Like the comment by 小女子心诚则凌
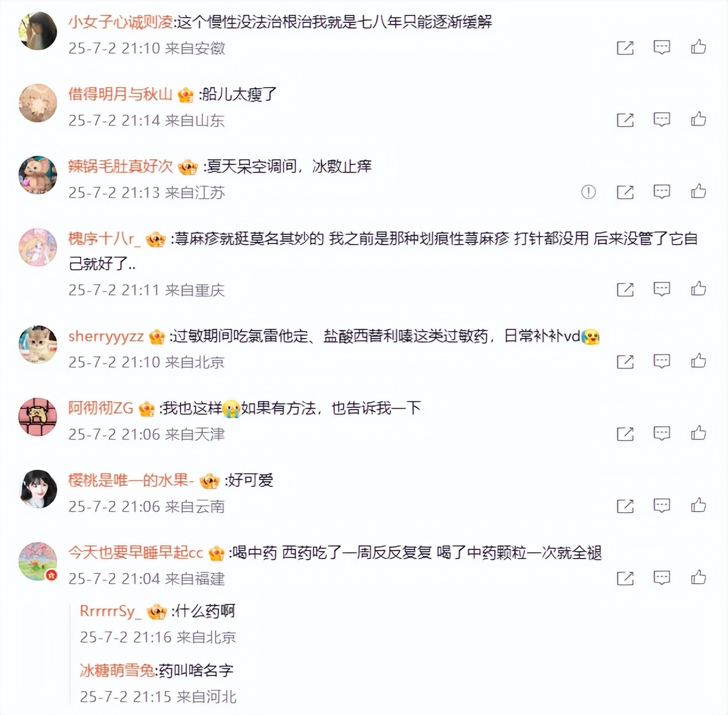This screenshot has width=728, height=715. point(698,47)
